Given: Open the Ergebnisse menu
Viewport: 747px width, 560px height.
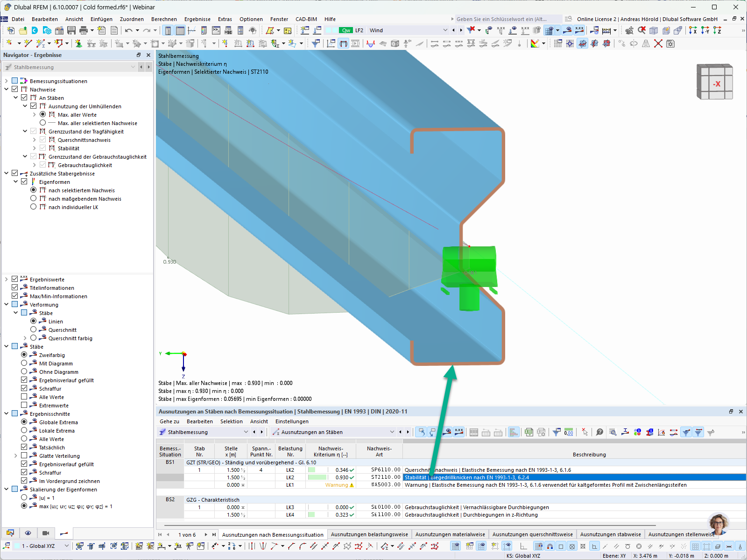Looking at the screenshot, I should click(197, 19).
